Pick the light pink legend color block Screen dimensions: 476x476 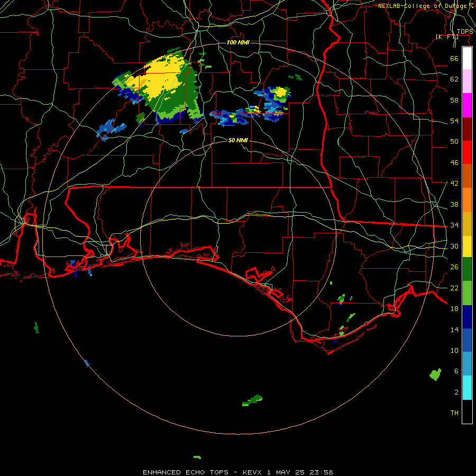pyautogui.click(x=467, y=81)
